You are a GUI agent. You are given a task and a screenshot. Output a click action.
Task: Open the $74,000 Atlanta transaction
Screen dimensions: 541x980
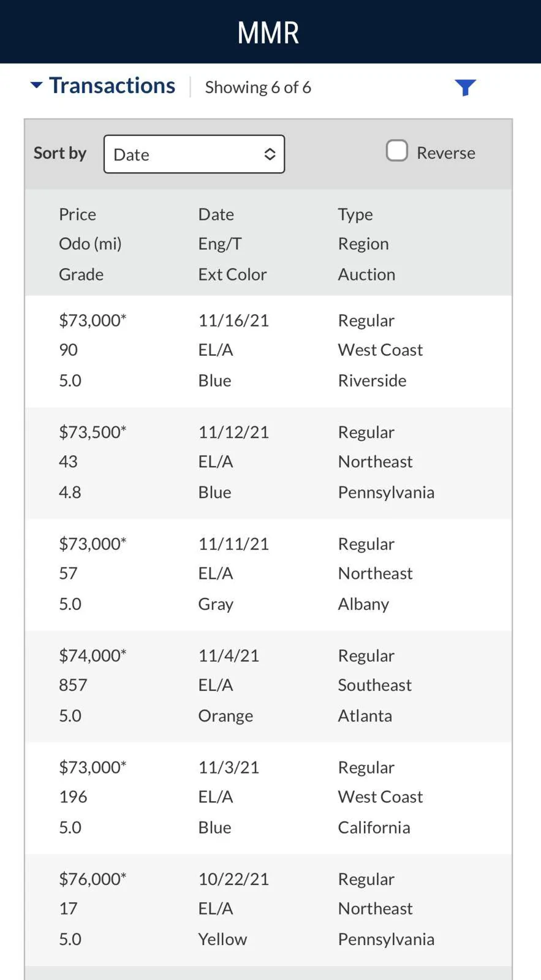click(268, 687)
